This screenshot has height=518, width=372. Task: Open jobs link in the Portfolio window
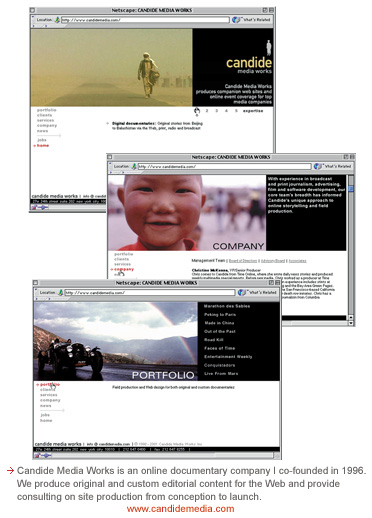coord(45,415)
